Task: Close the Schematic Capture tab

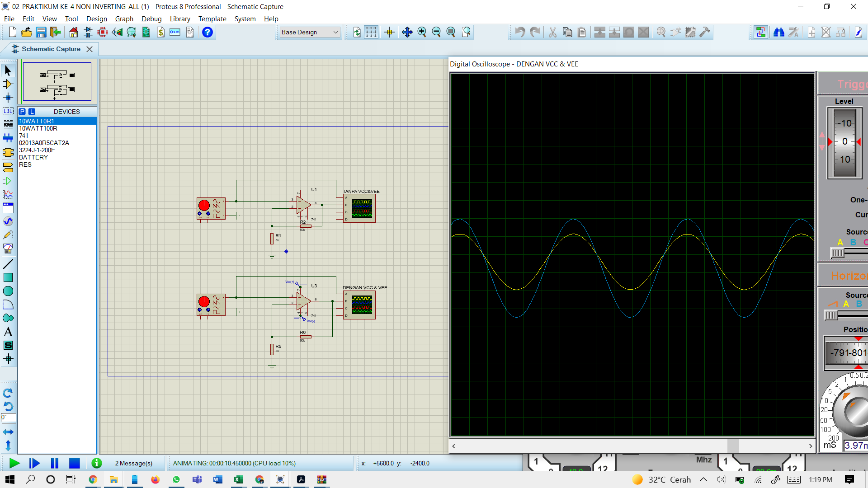Action: click(90, 49)
